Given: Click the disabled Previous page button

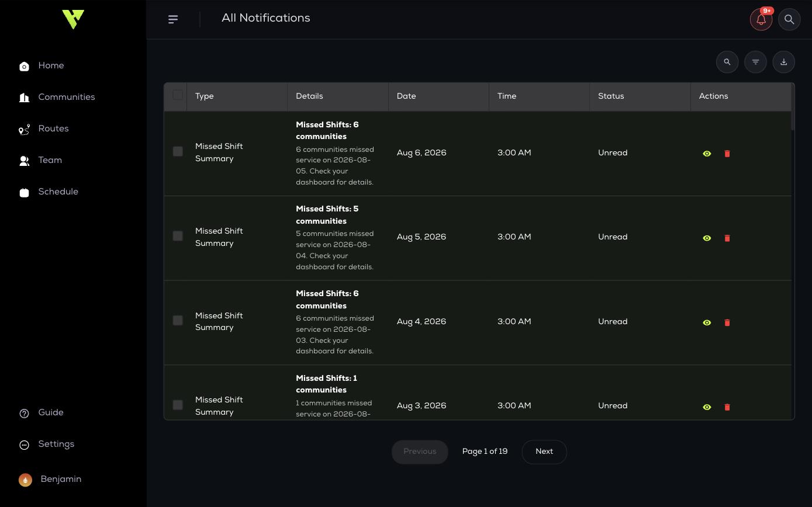Looking at the screenshot, I should tap(420, 452).
